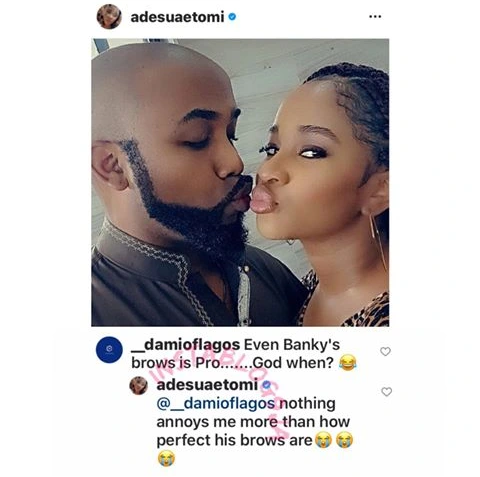Click verified badge beside header username
This screenshot has width=480, height=477.
pyautogui.click(x=232, y=17)
